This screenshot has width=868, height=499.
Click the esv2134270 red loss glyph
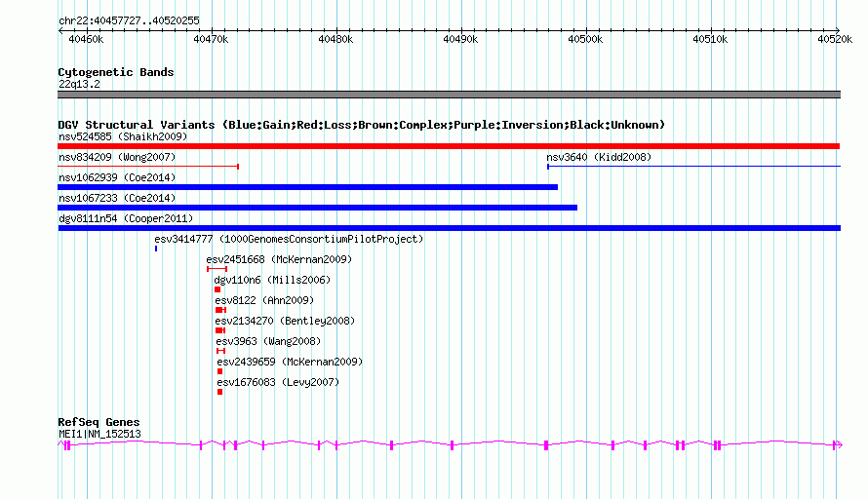(220, 330)
